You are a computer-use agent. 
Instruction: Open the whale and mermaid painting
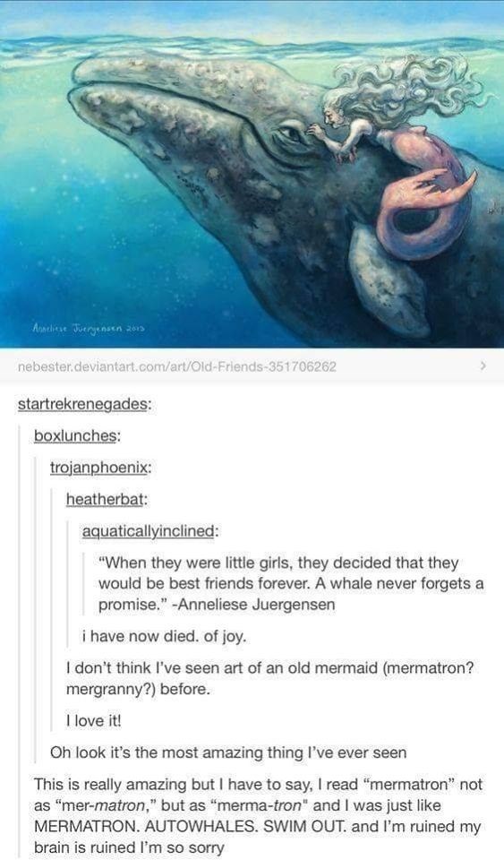pos(252,174)
